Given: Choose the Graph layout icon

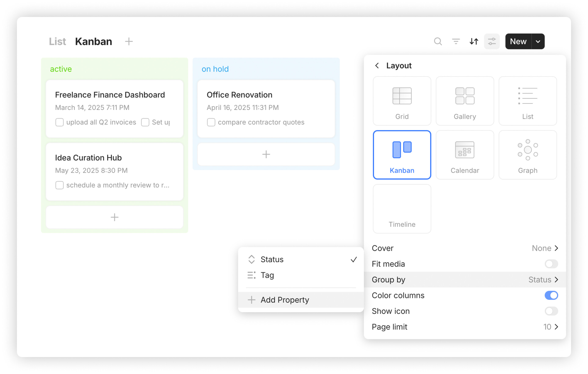Looking at the screenshot, I should (x=527, y=150).
